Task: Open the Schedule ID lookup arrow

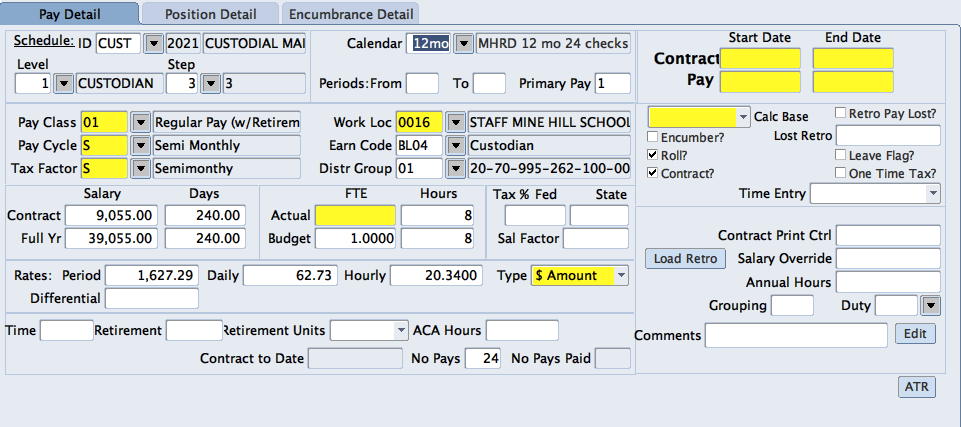Action: 153,44
